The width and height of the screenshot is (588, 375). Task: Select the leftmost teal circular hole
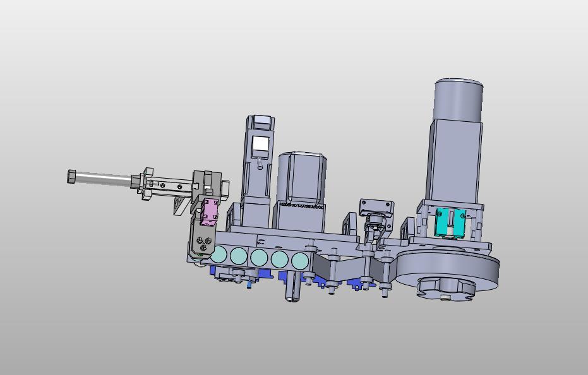219,254
